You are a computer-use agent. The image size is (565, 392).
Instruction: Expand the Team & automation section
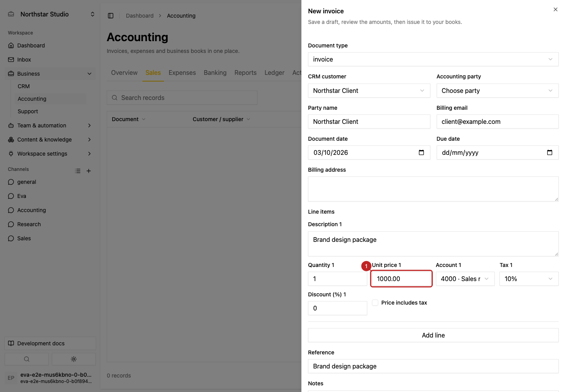(50, 125)
